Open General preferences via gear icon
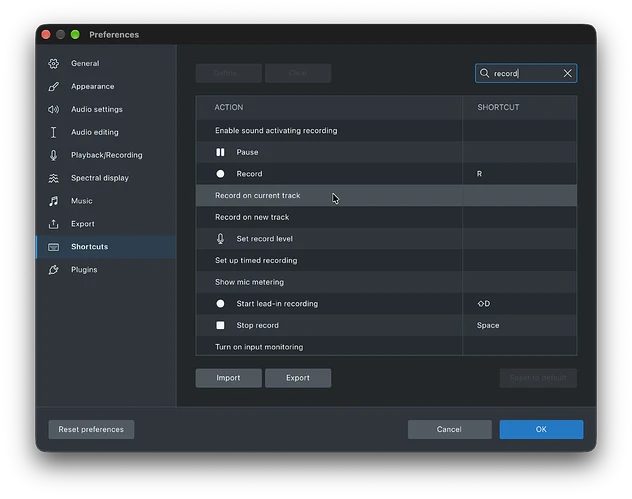Image resolution: width=632 pixels, height=499 pixels. pos(54,64)
